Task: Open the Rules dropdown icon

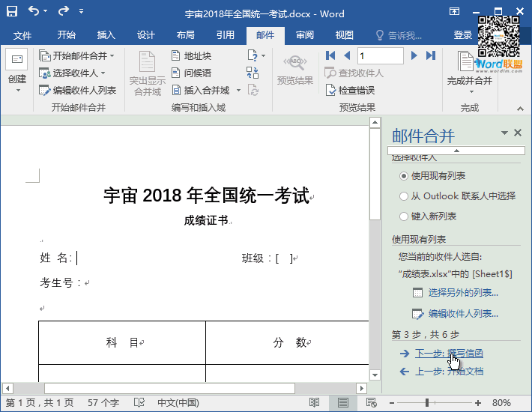Action: pyautogui.click(x=256, y=55)
